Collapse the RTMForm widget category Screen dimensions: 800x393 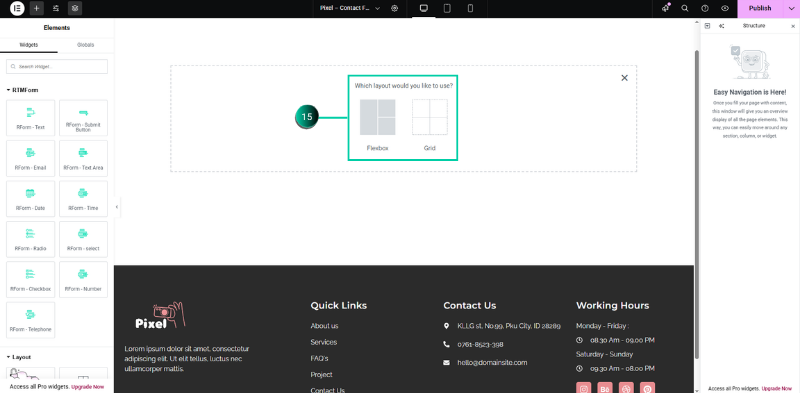click(22, 90)
